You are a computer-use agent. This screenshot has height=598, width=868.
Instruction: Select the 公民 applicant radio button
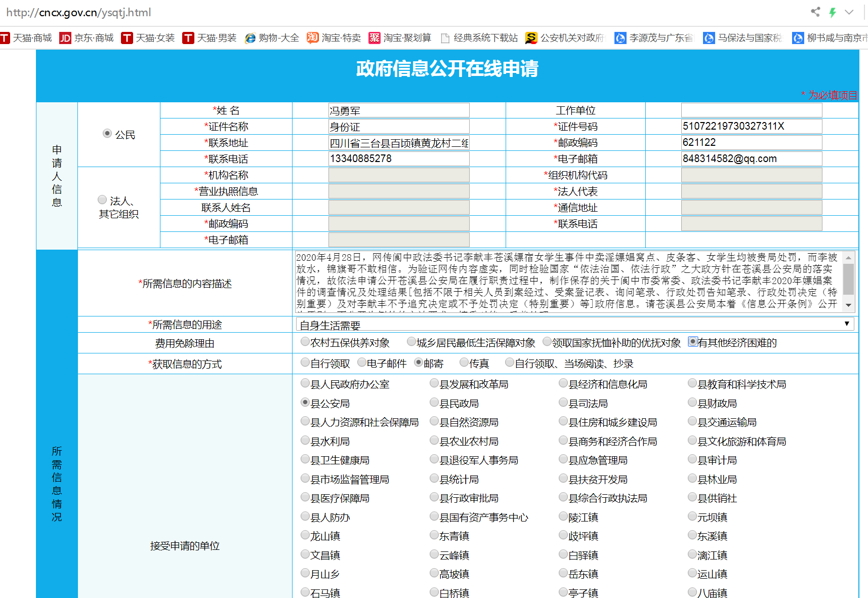(107, 133)
